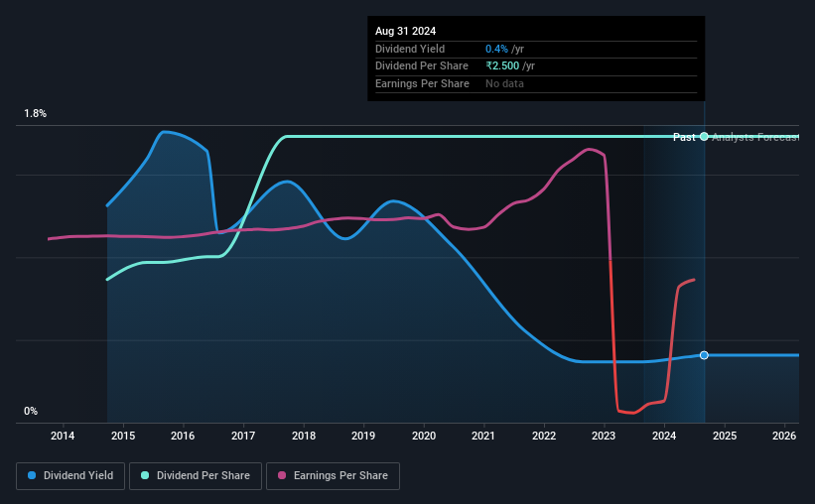
Task: Click the Earnings Per Share tooltip row label
Action: coord(422,83)
